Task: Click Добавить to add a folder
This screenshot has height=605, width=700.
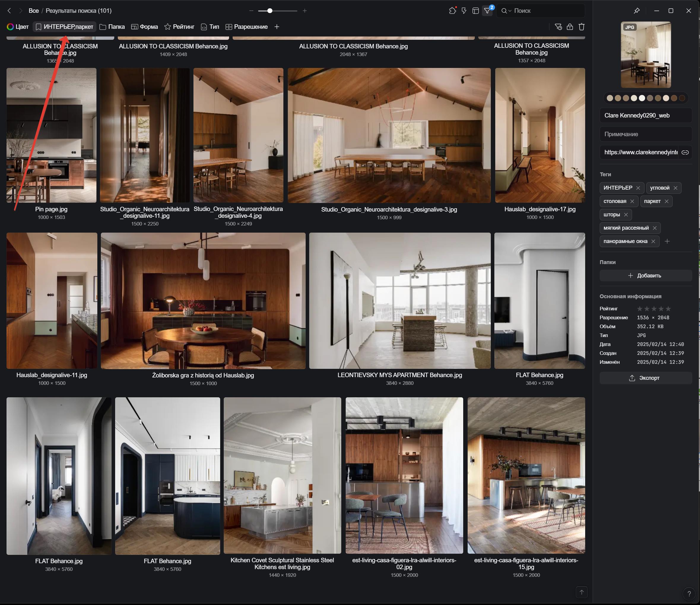Action: coord(645,275)
